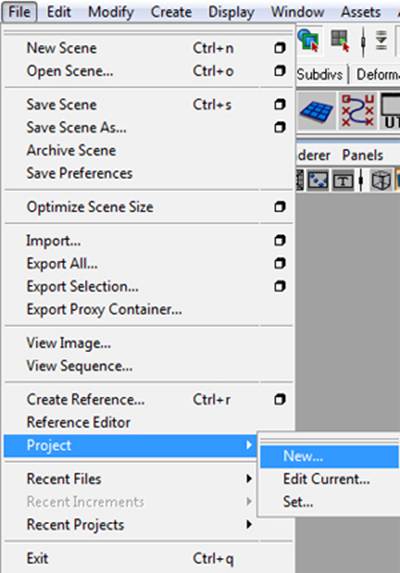Open the Panels viewport menu

(x=362, y=155)
